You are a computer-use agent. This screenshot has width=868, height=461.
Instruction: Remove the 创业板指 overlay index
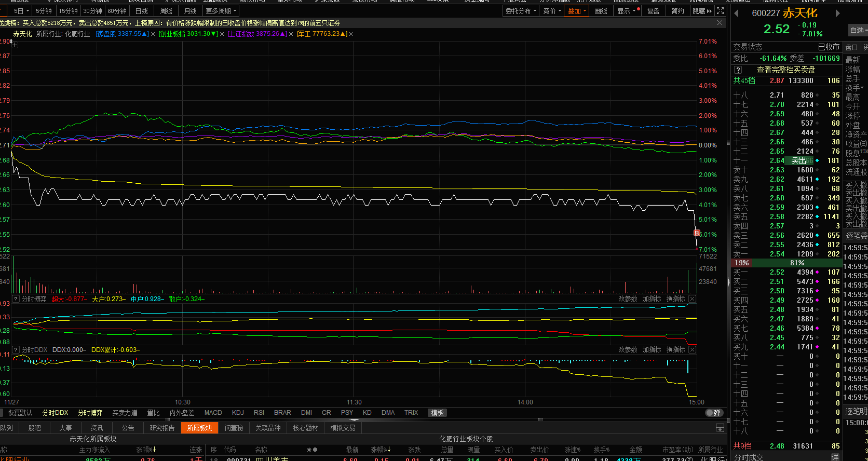click(222, 34)
